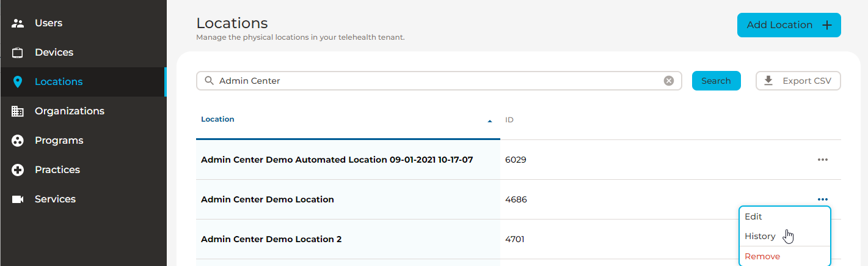The height and width of the screenshot is (266, 868).
Task: Click the Programs circle icon
Action: click(18, 141)
